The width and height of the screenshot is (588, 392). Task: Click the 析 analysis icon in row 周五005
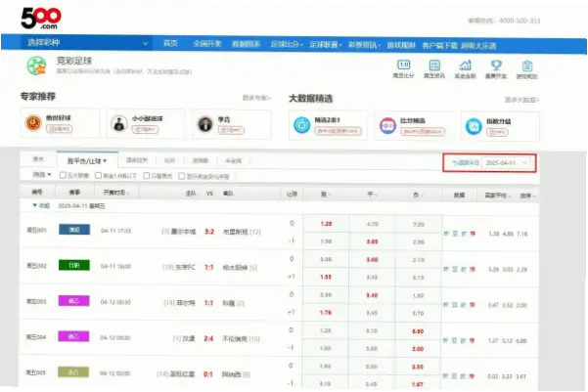coord(445,376)
